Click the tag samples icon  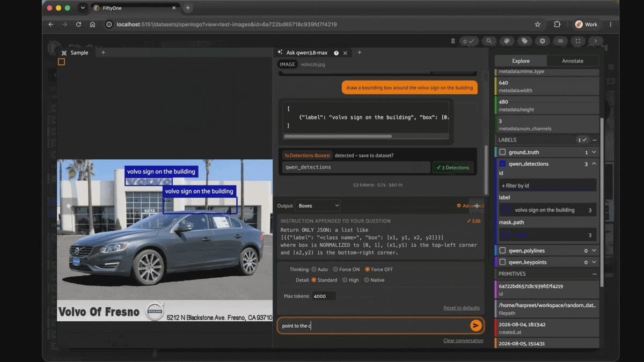click(x=524, y=41)
